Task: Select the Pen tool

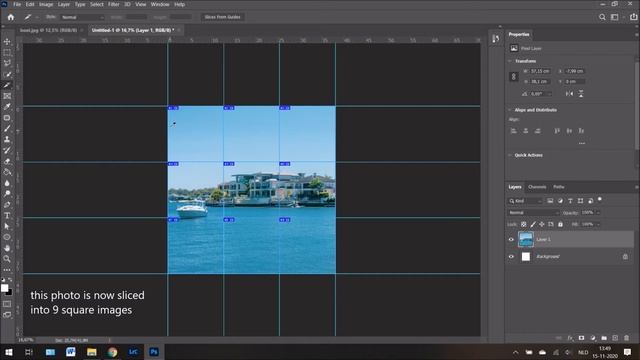Action: pos(7,204)
